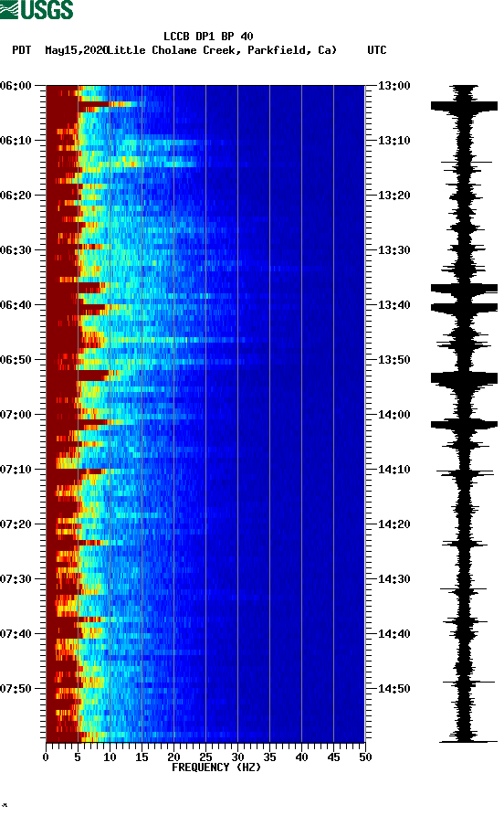Screen dimensions: 504x815
Task: Click the date text "May15,2020"
Action: (x=76, y=50)
